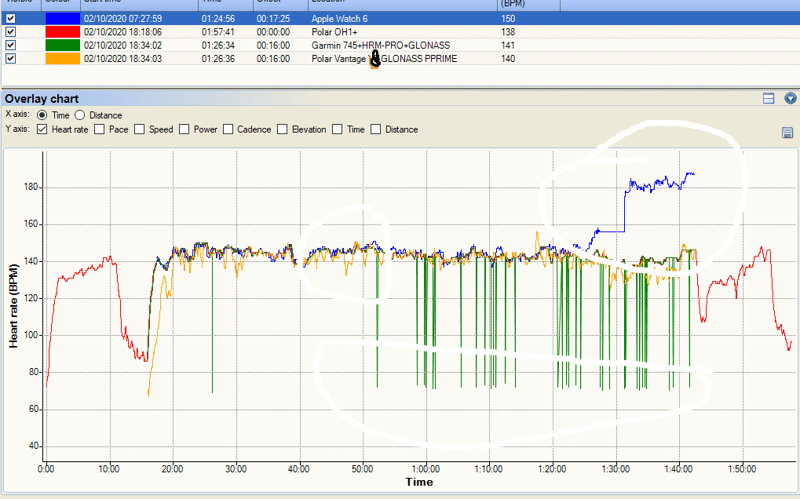The width and height of the screenshot is (800, 499).
Task: Click the Overlay chart maximize panel icon
Action: [768, 98]
